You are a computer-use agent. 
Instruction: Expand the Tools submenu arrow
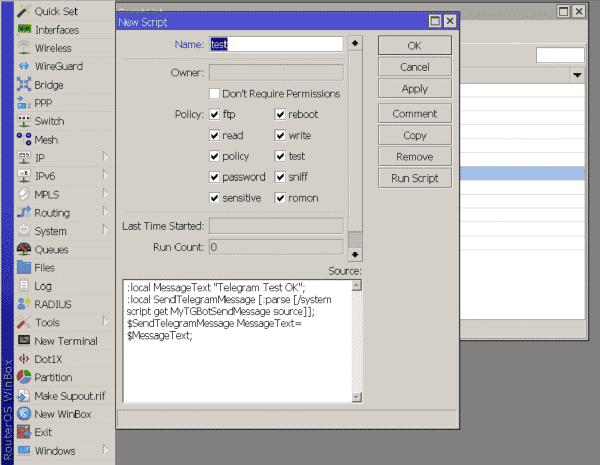click(x=105, y=321)
